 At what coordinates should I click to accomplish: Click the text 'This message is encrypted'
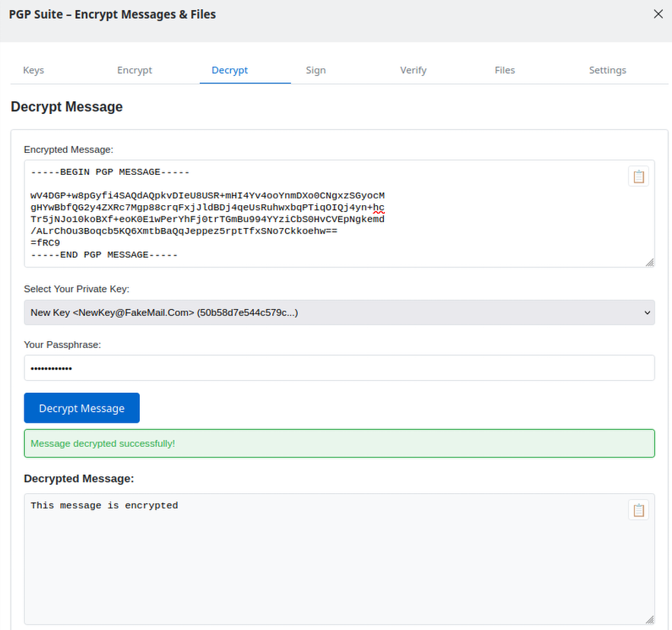pos(104,505)
